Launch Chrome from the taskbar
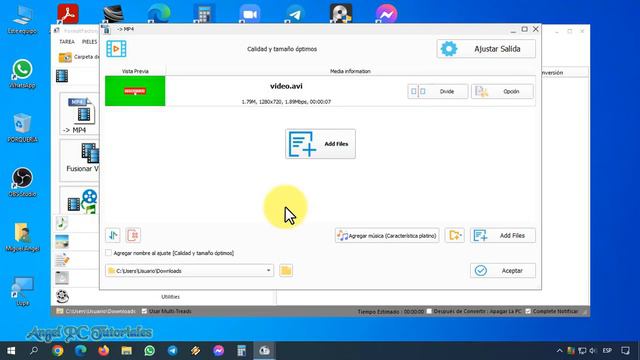640x360 pixels. [x=58, y=351]
